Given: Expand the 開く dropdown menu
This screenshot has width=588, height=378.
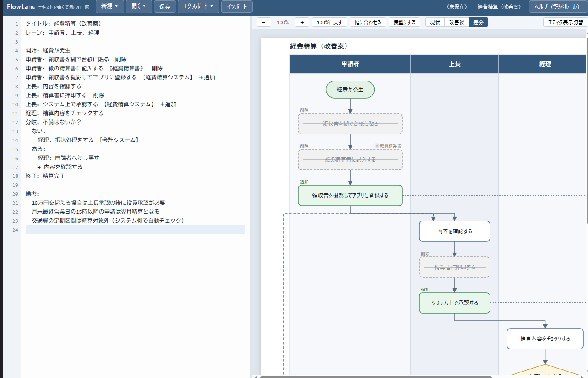Looking at the screenshot, I should coord(138,6).
